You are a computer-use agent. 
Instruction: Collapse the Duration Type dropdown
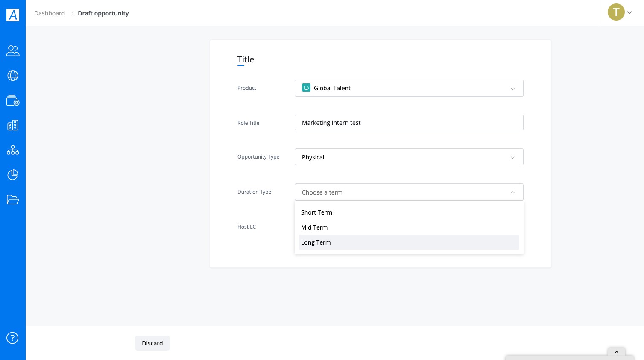[409, 192]
